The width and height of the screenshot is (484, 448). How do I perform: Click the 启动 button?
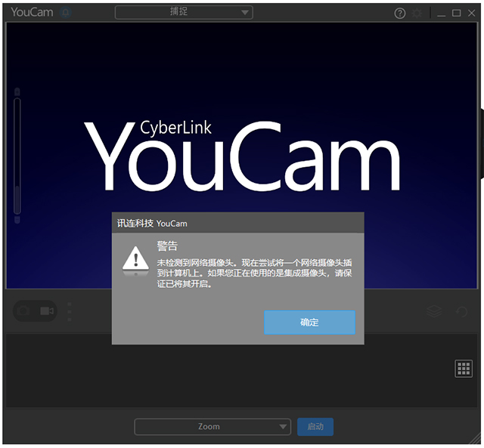tap(315, 427)
